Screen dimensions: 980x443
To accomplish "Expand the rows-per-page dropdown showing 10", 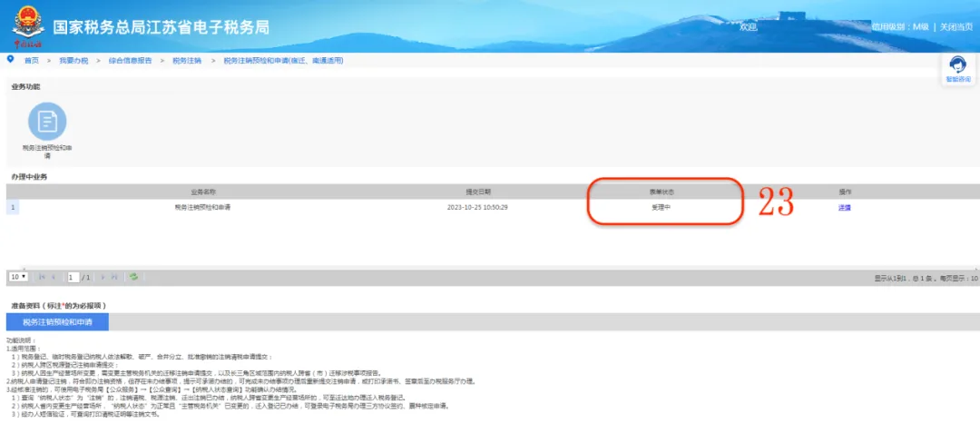I will pos(19,276).
